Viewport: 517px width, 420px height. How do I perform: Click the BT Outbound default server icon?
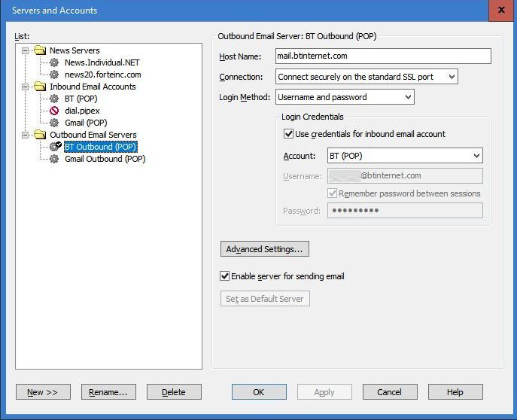tap(55, 147)
